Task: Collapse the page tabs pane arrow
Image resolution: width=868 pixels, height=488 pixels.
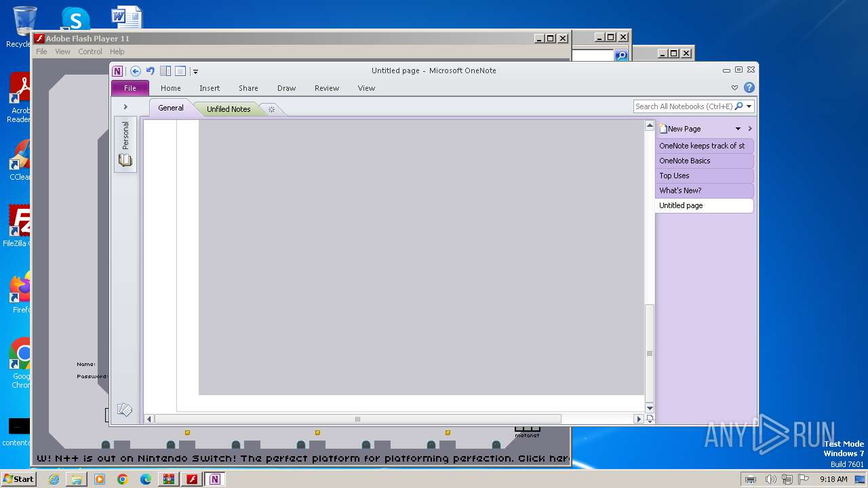Action: point(750,129)
